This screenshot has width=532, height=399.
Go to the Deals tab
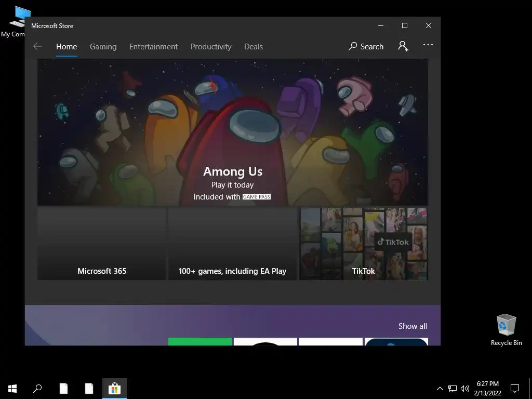tap(254, 46)
